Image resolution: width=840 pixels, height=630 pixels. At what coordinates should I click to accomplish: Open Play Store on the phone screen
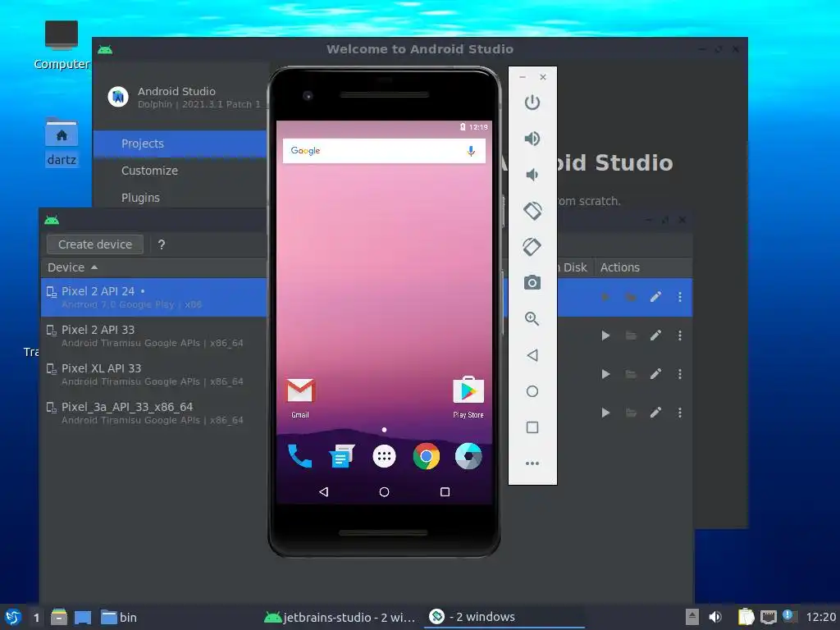point(468,398)
